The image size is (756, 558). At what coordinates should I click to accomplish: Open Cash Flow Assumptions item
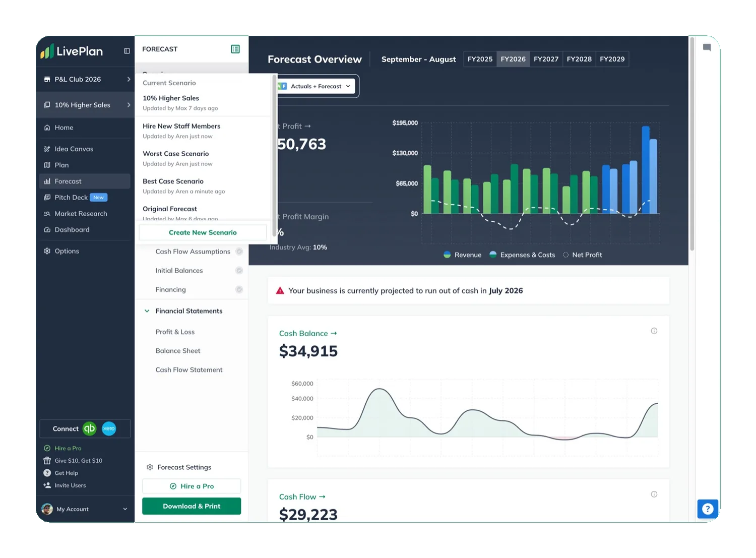(193, 252)
